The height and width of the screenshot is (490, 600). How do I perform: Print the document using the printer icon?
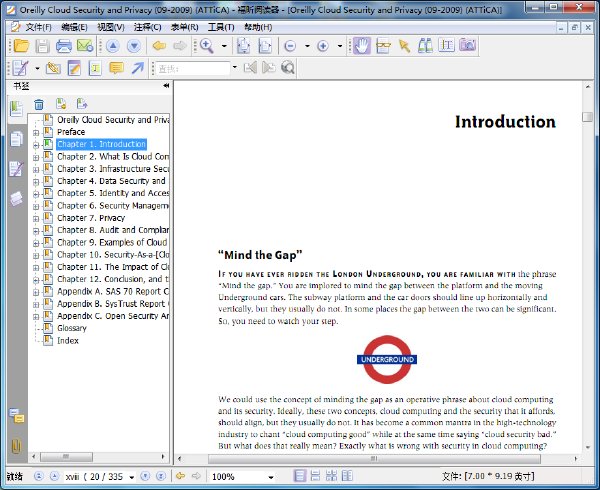click(64, 46)
